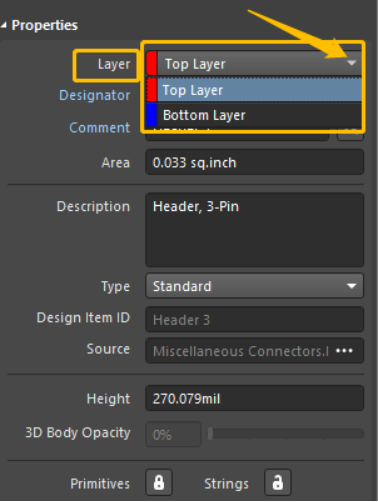Collapse the Properties section triangle
Screen dimensions: 378x502
pyautogui.click(x=3, y=25)
